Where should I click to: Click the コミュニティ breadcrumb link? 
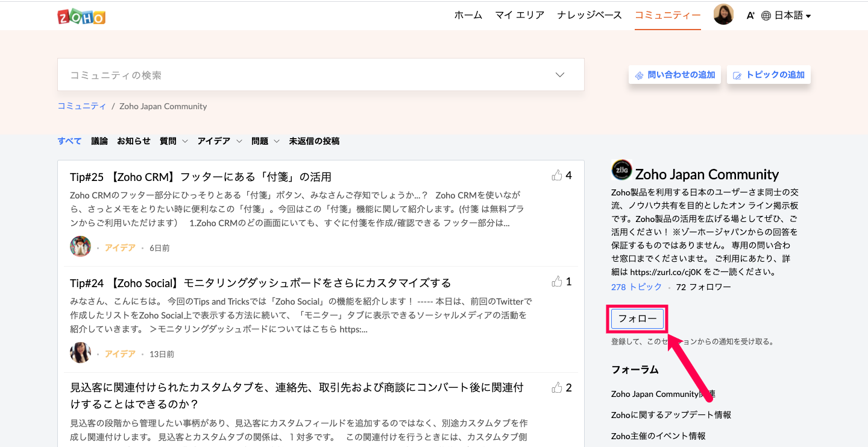tap(81, 106)
